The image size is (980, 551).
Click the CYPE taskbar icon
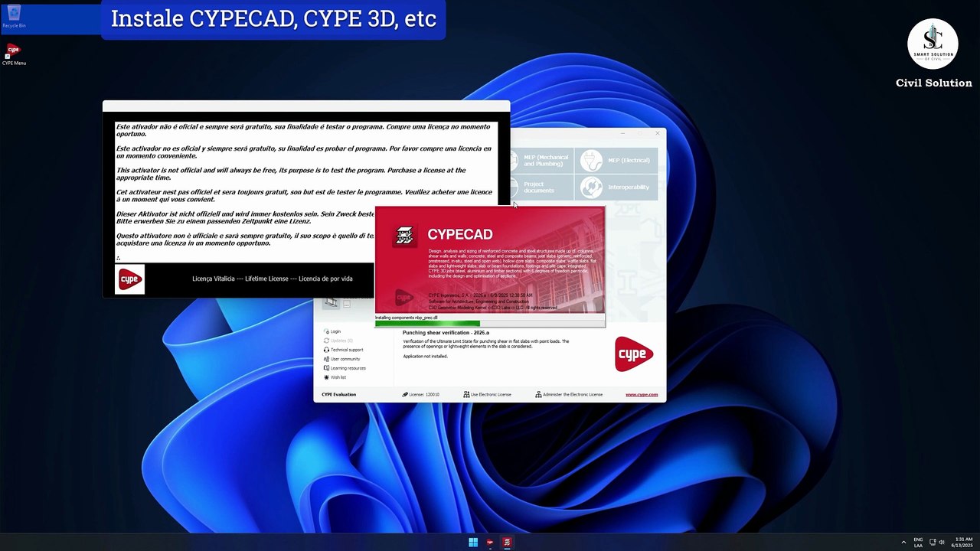click(490, 543)
